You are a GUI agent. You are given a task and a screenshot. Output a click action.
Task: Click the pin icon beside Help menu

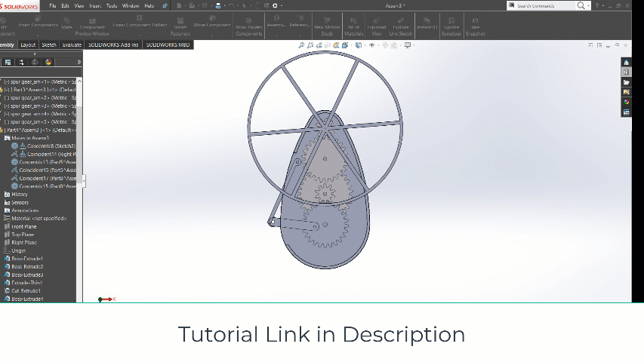click(165, 6)
